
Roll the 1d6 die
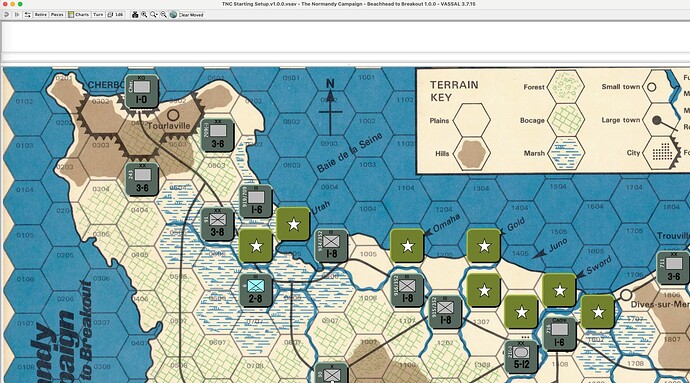116,15
